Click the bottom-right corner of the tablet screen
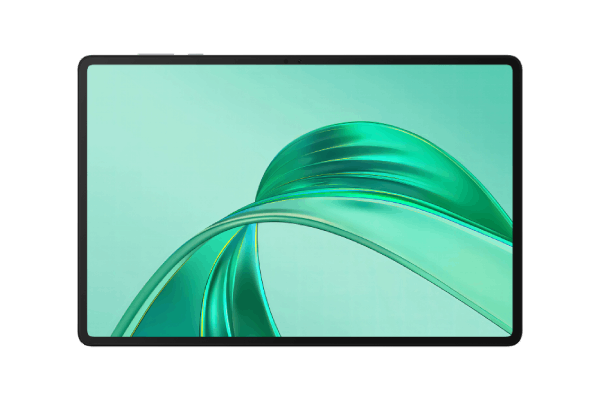This screenshot has width=600, height=400. point(511,334)
